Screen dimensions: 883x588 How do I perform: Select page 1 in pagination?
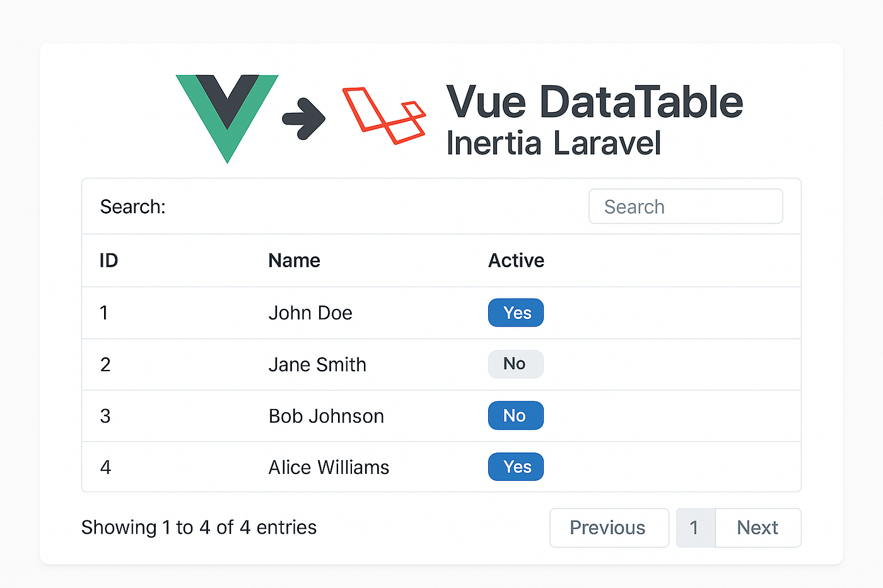(x=696, y=527)
